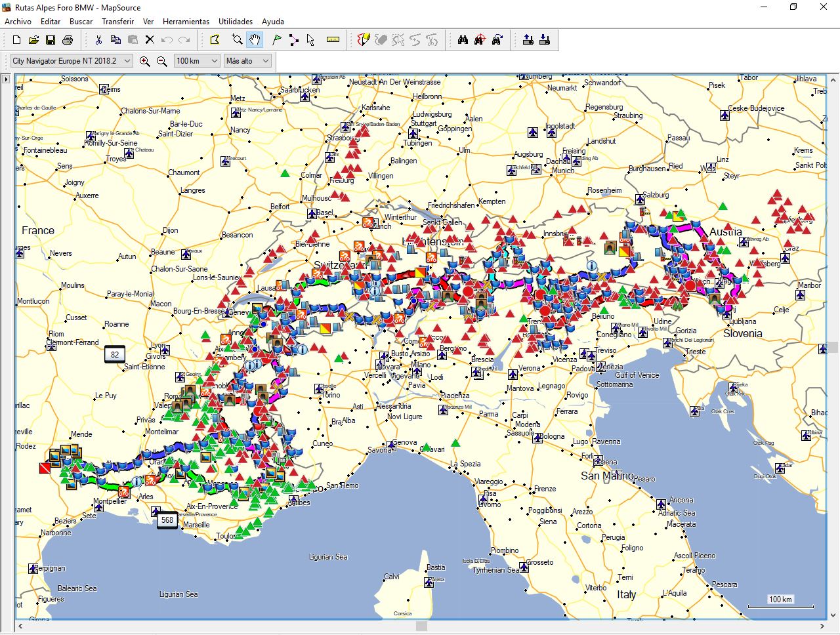The height and width of the screenshot is (635, 840).
Task: Open the Ayuda menu
Action: pyautogui.click(x=272, y=22)
